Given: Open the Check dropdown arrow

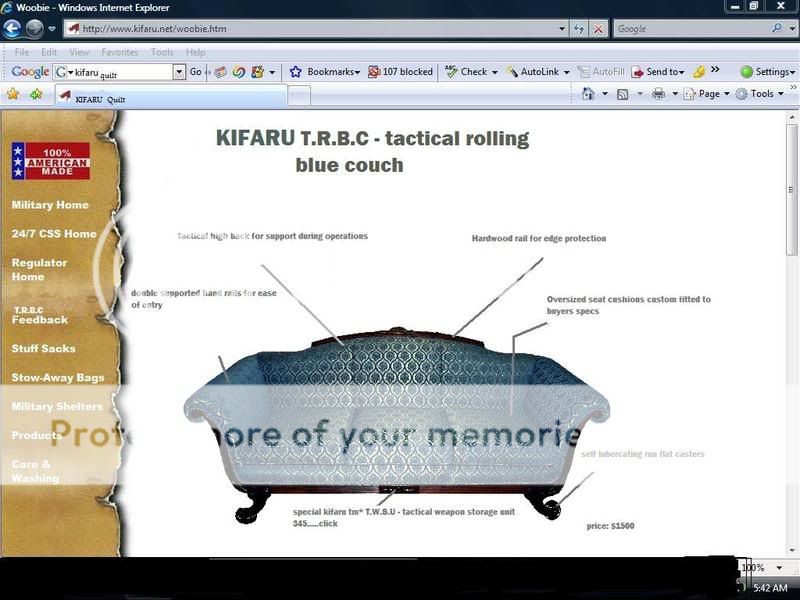Looking at the screenshot, I should pos(494,72).
